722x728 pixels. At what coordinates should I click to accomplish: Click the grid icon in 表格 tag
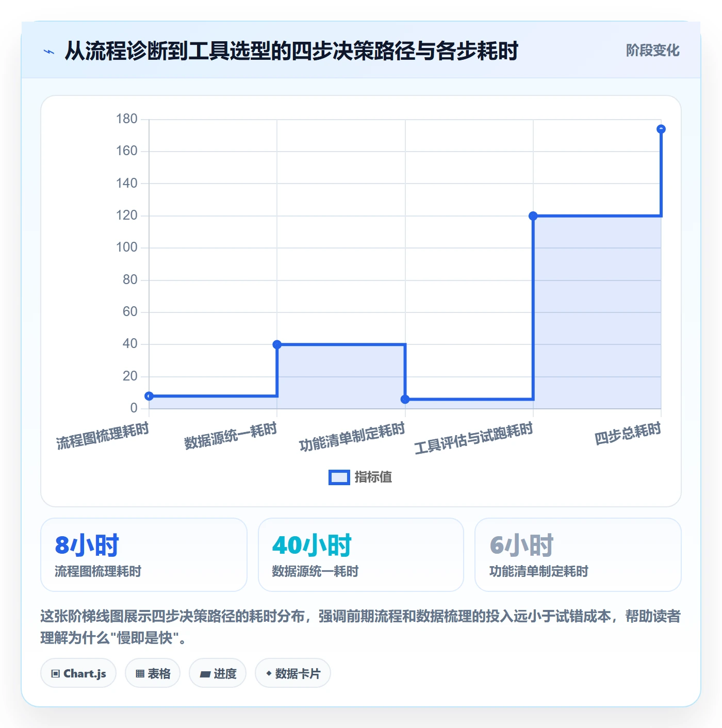pyautogui.click(x=140, y=674)
